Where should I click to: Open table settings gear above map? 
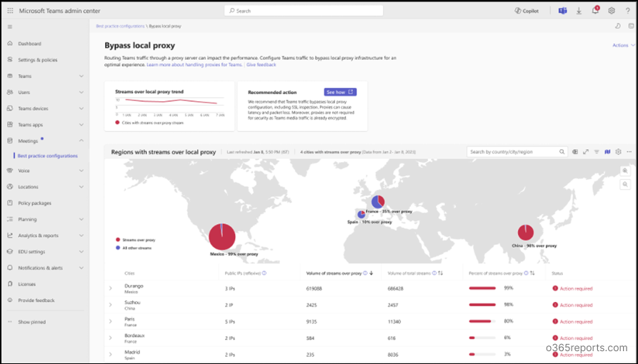point(619,152)
